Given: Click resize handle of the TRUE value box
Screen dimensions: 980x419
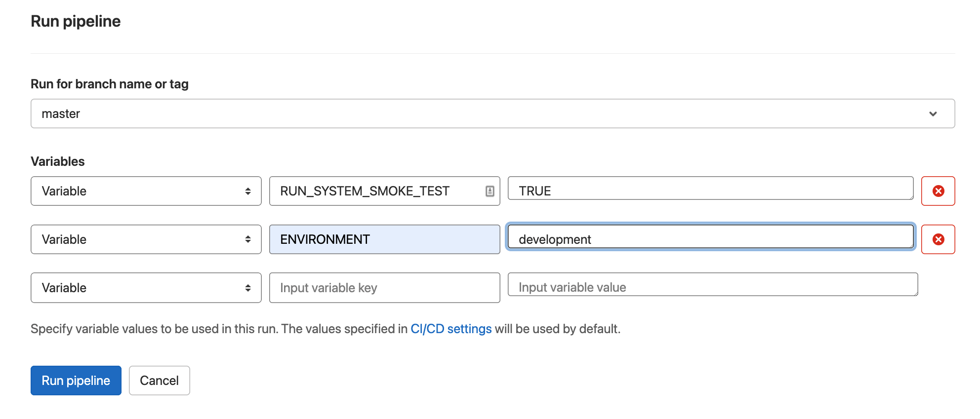Looking at the screenshot, I should [x=910, y=196].
